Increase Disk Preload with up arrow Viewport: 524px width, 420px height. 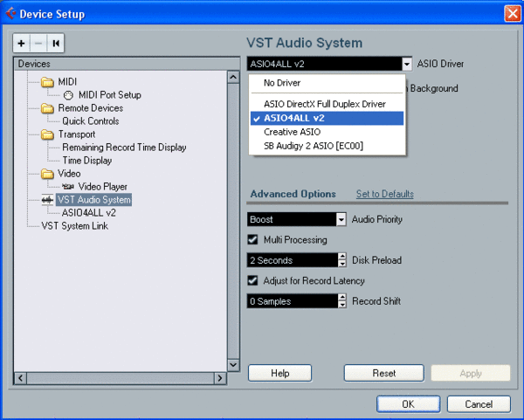pyautogui.click(x=342, y=257)
